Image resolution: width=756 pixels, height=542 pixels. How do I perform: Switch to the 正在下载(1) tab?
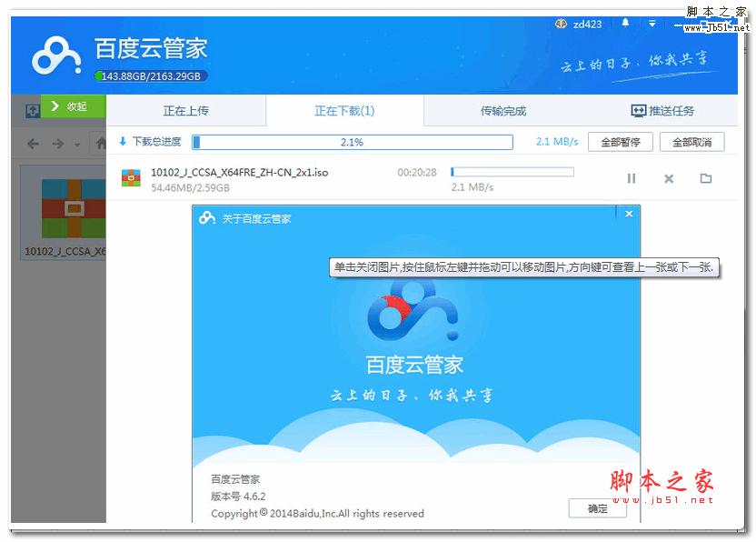344,111
